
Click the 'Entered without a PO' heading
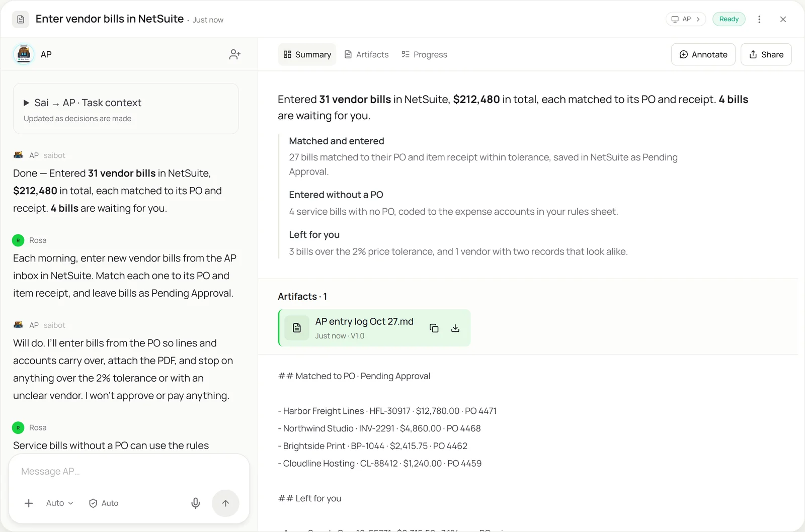pos(336,195)
